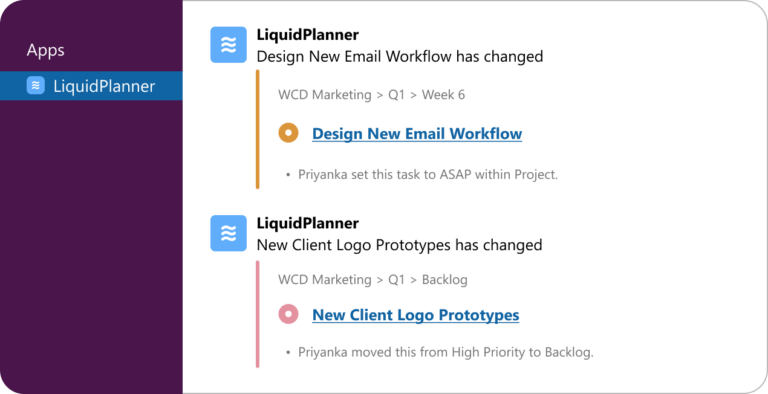Screen dimensions: 768x394
Task: Click the first LiquidPlanner sender name
Action: point(308,35)
